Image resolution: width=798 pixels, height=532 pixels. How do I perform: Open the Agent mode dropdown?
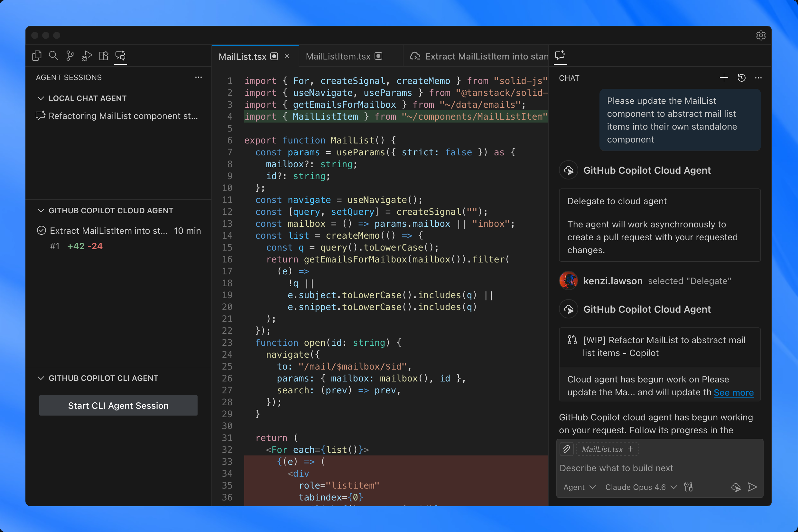point(579,487)
